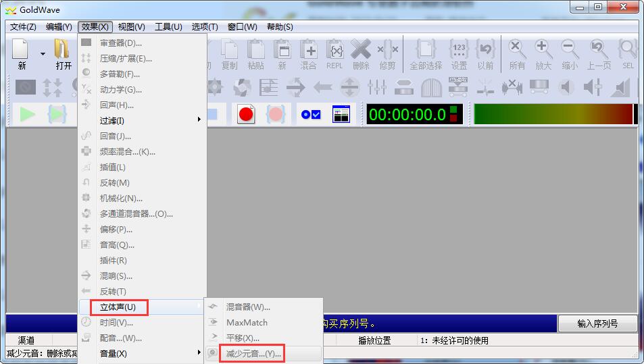Click the 输入序列号 button

tap(597, 323)
